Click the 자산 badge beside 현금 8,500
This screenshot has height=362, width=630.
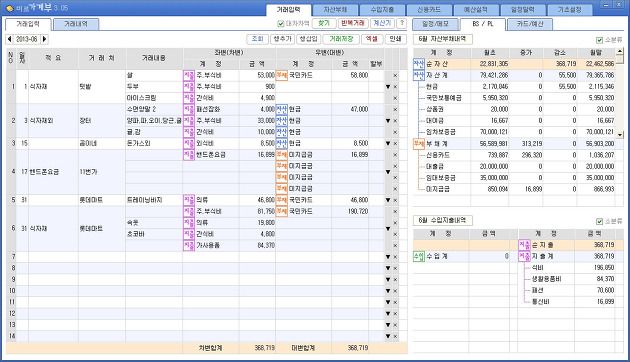(x=282, y=143)
